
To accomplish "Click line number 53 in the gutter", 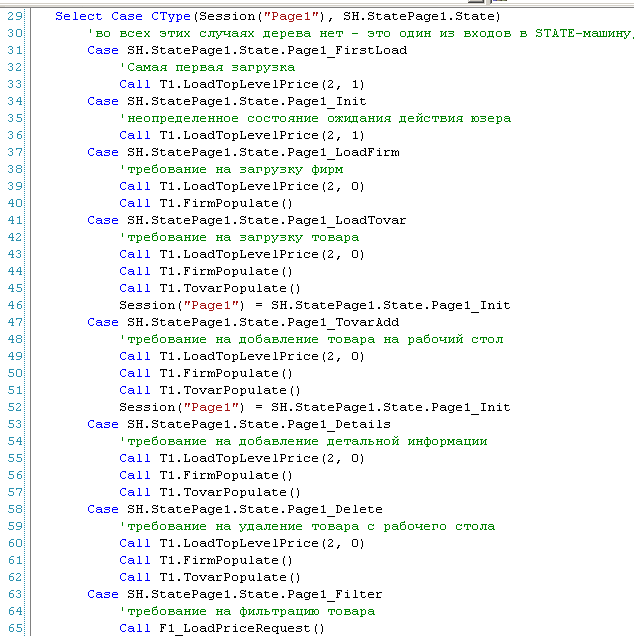I will click(15, 424).
